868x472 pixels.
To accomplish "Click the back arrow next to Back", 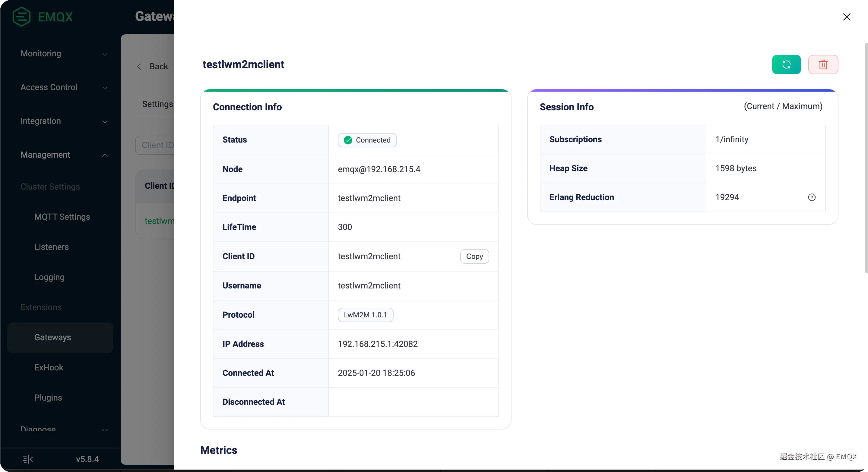I will pos(139,66).
